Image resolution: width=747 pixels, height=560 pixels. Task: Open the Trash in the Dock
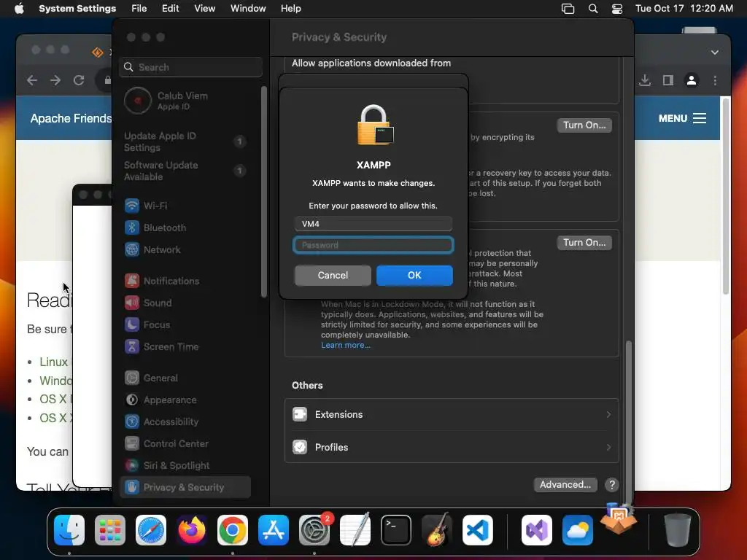click(x=678, y=530)
